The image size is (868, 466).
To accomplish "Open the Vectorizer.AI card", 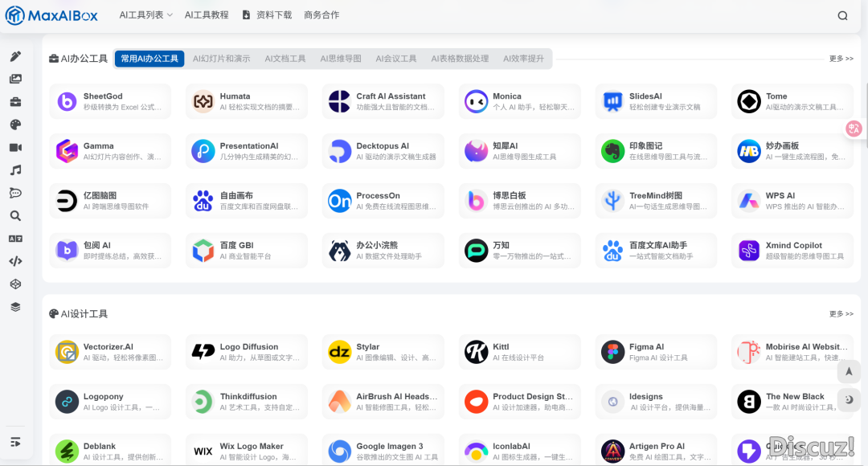I will click(x=110, y=352).
